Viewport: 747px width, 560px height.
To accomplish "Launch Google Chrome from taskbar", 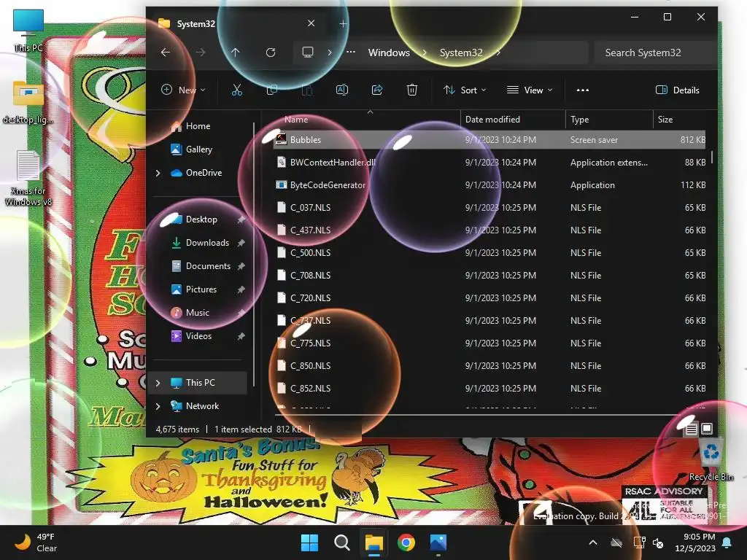I will (x=406, y=542).
